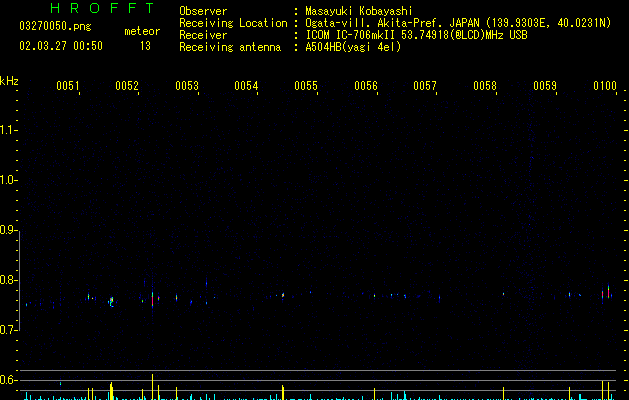Click frequency axis label 0.8
629x400 pixels.
8,280
